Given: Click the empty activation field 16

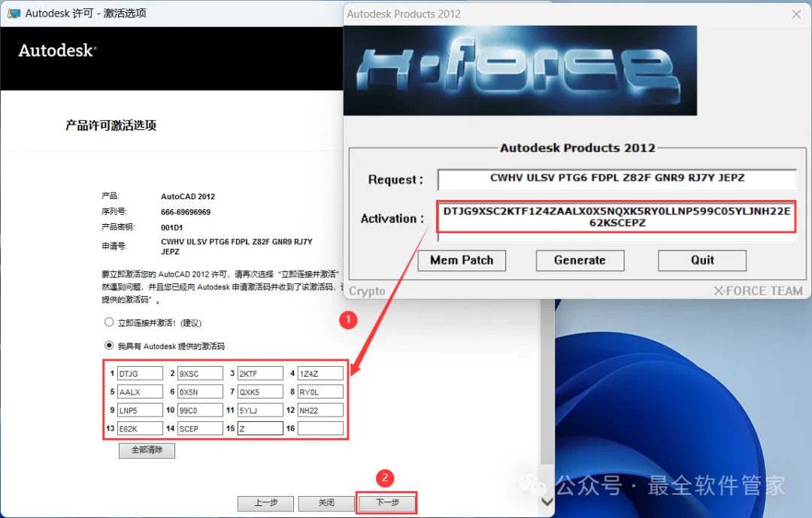Looking at the screenshot, I should coord(320,429).
